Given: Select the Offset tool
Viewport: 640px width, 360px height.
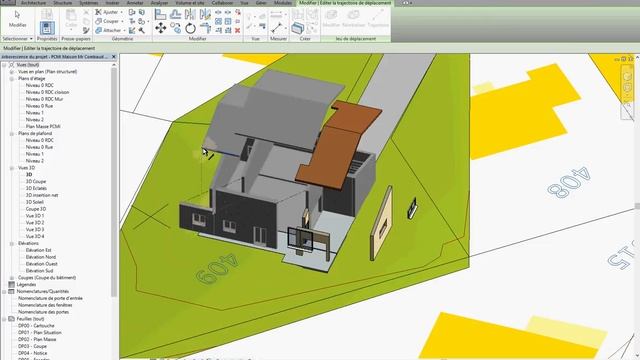Looking at the screenshot, I should click(176, 14).
